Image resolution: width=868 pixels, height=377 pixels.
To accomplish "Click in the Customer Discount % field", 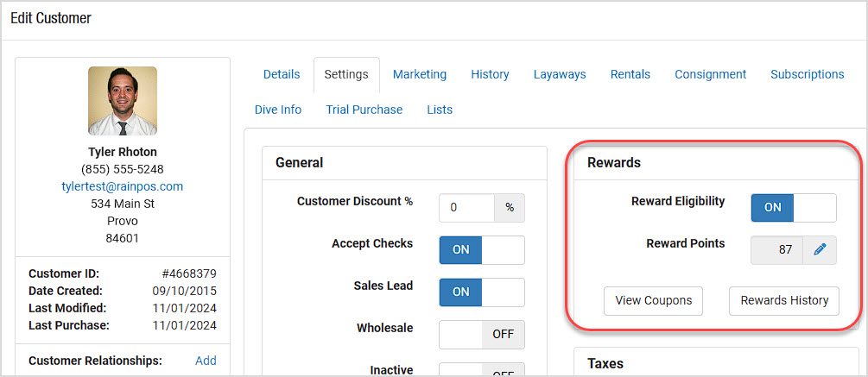I will tap(466, 207).
